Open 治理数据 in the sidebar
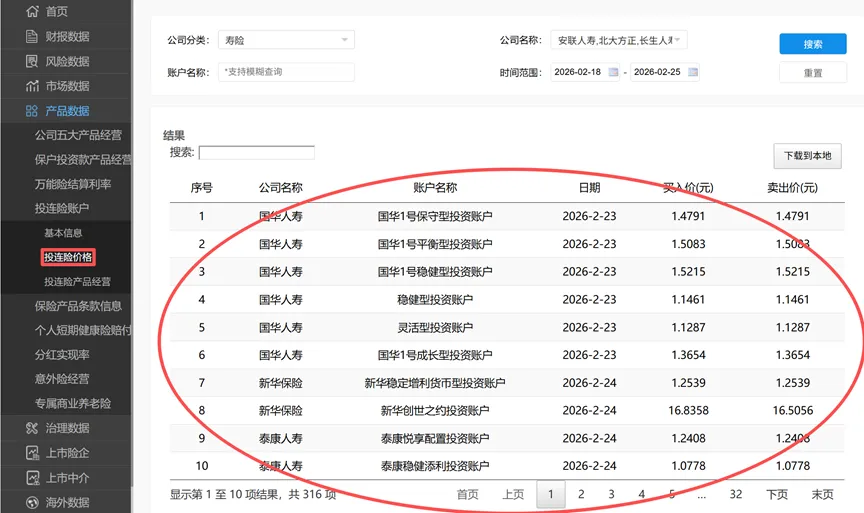The width and height of the screenshot is (864, 513). click(67, 428)
